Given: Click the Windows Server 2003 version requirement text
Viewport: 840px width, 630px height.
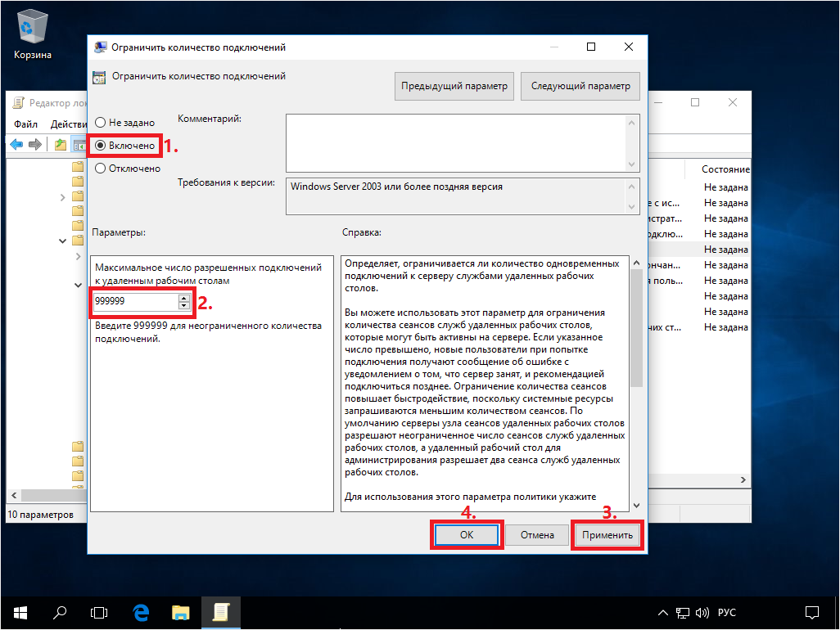Looking at the screenshot, I should coord(396,187).
